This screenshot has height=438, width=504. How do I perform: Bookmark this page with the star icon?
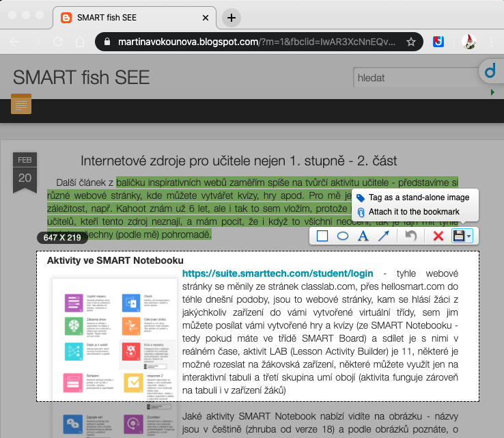(x=411, y=42)
